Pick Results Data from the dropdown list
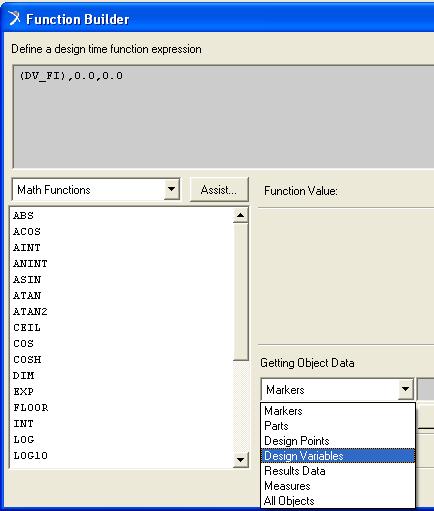This screenshot has height=511, width=434. coord(338,471)
